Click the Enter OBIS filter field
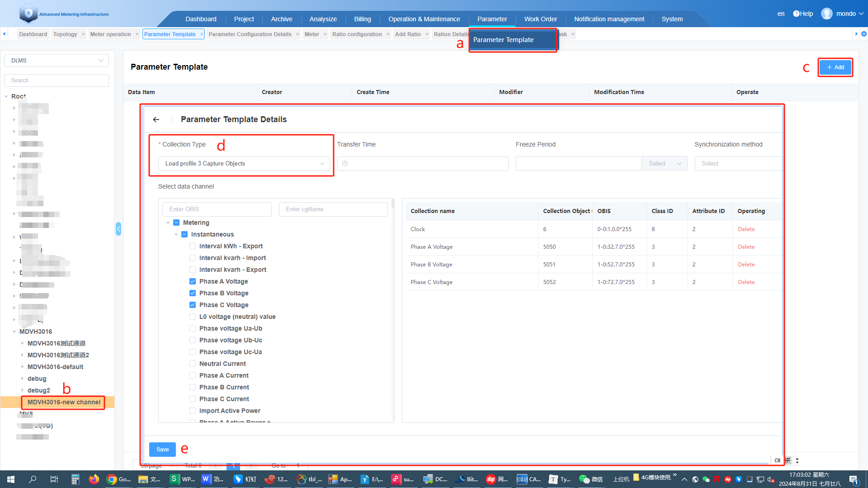Image resolution: width=868 pixels, height=488 pixels. (217, 209)
